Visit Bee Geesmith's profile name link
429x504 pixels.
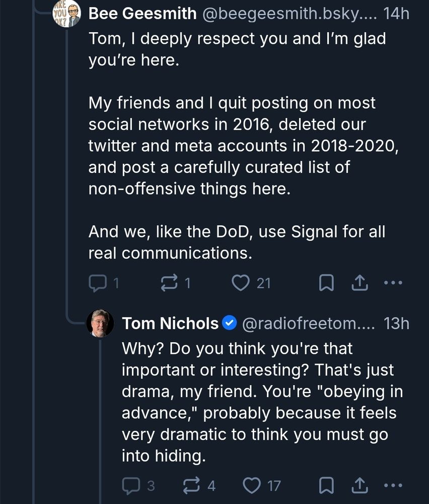[x=142, y=14]
